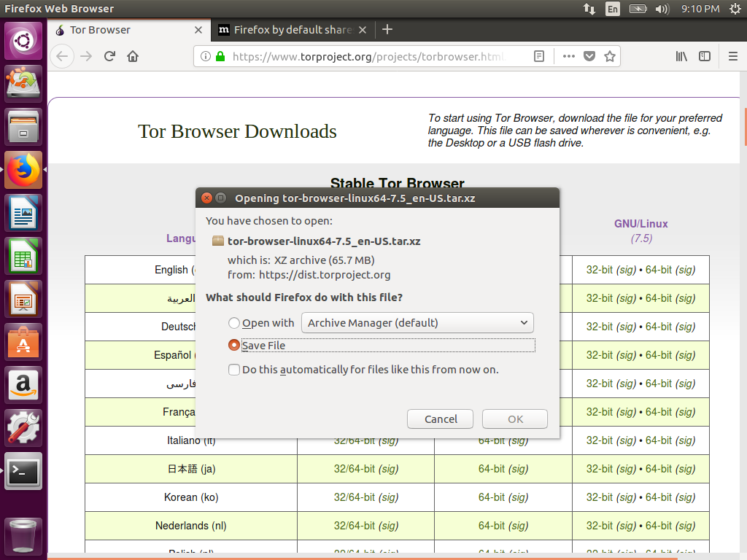747x560 pixels.
Task: Enable doing this automatically for such files
Action: [234, 370]
